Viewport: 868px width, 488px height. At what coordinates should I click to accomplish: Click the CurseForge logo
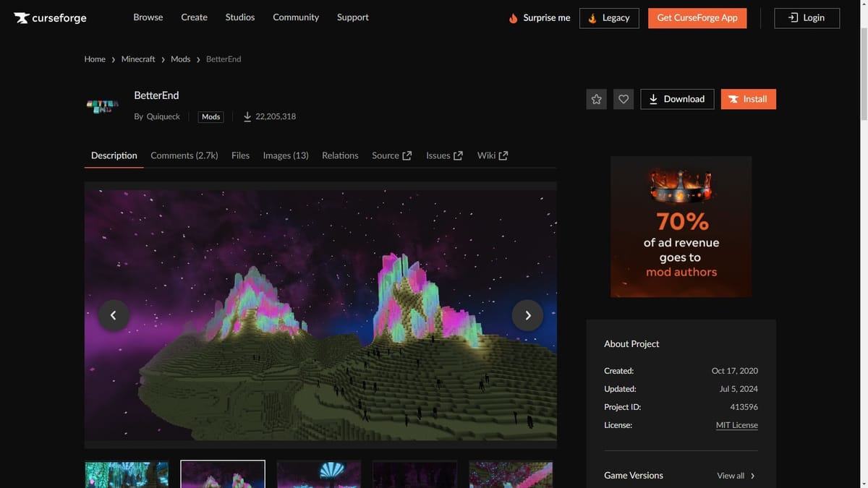[x=49, y=17]
